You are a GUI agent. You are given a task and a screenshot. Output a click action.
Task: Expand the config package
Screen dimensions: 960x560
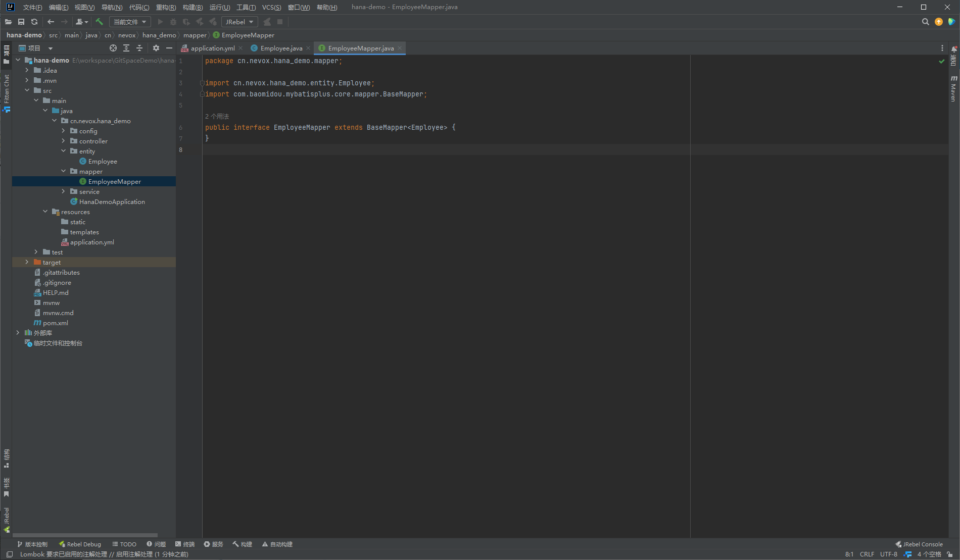coord(63,131)
